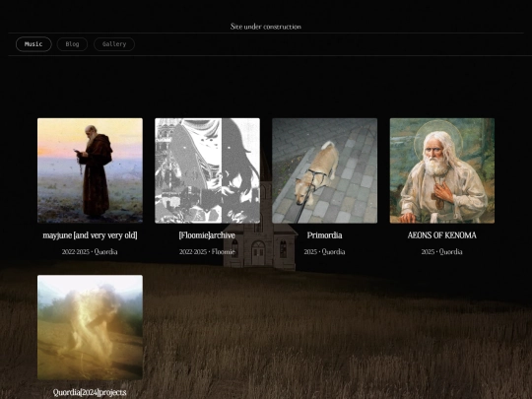Viewport: 532px width, 399px height.
Task: Click the 'mayjune [and very very old]' title
Action: (90, 235)
